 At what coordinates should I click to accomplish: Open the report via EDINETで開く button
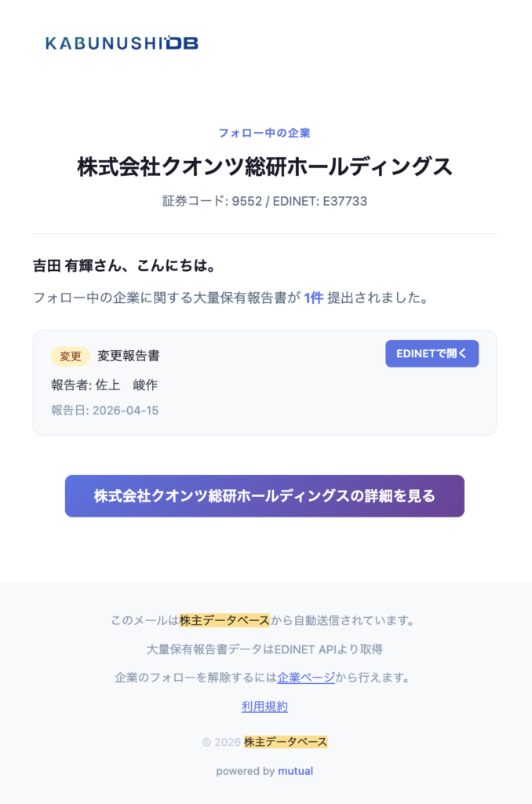(x=432, y=353)
